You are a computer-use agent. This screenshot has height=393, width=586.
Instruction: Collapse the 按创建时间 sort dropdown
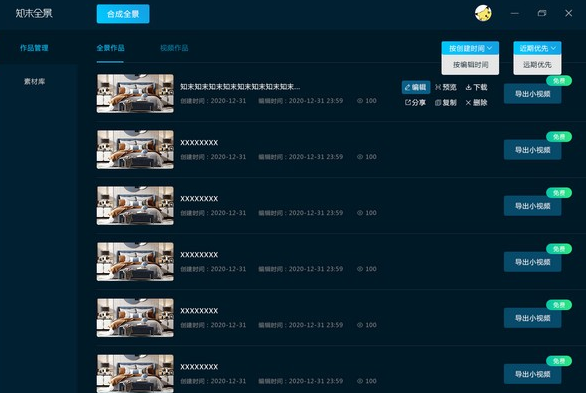470,48
